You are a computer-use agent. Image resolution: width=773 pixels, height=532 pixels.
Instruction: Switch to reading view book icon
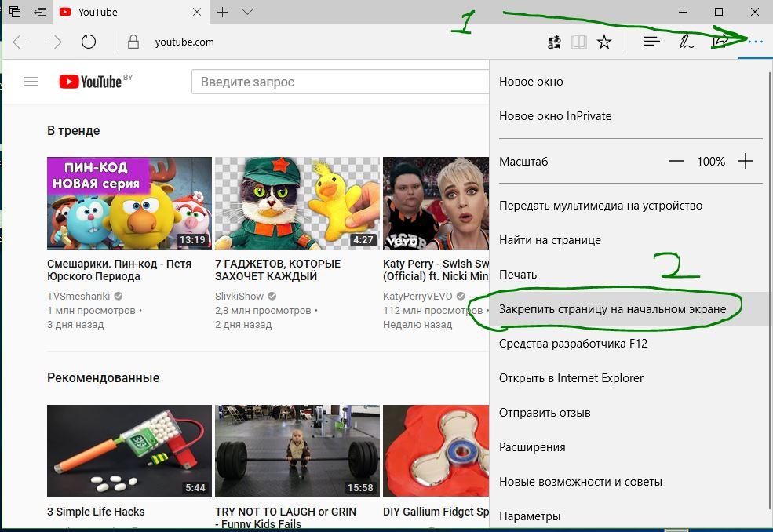(578, 42)
